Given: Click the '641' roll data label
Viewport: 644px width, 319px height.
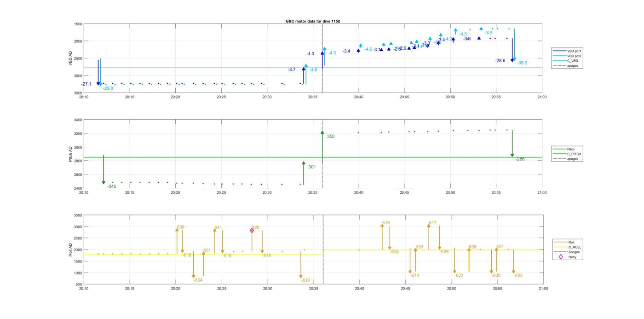Looking at the screenshot, I should point(218,227).
